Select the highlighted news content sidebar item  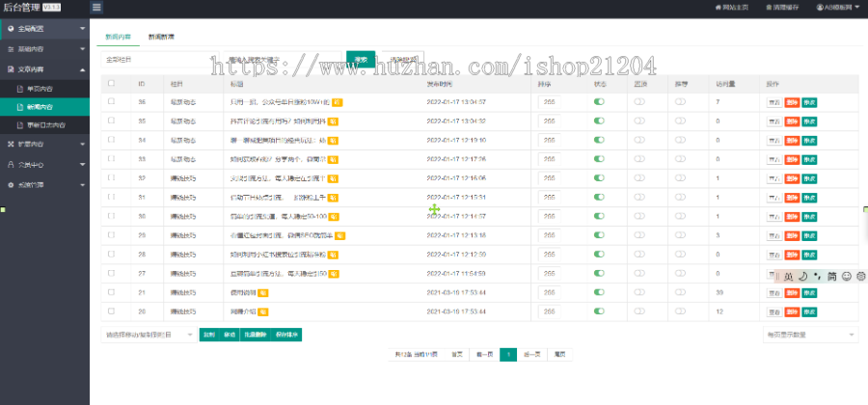(44, 107)
